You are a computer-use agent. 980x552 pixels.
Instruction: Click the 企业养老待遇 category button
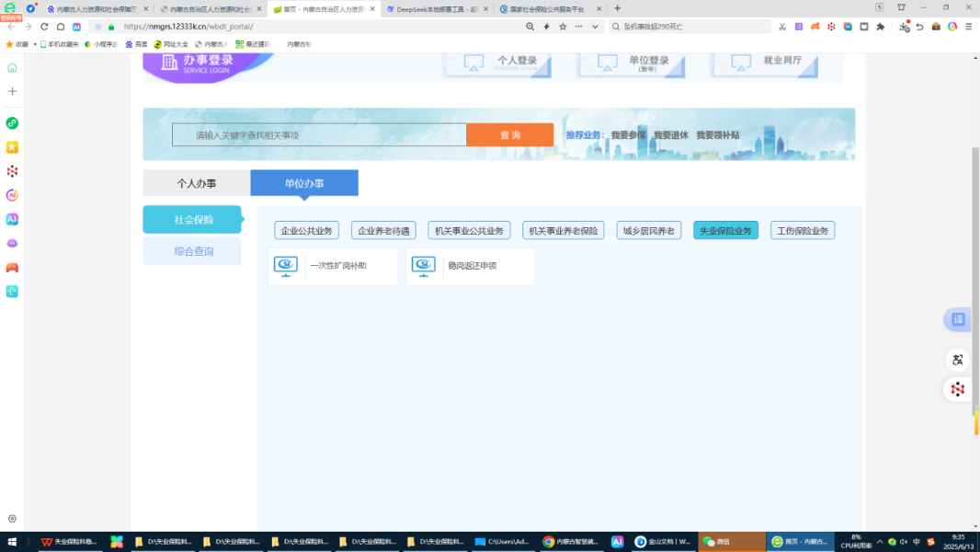[383, 230]
